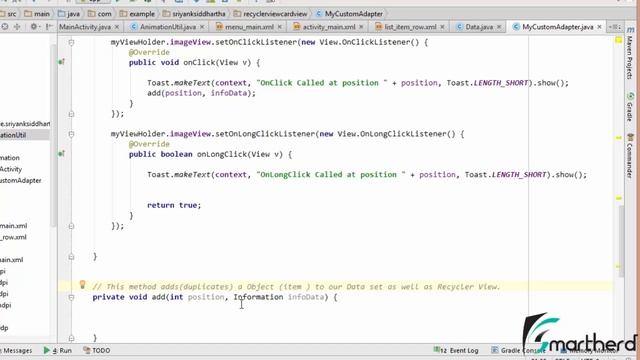Click the example breadcrumb folder

click(138, 14)
